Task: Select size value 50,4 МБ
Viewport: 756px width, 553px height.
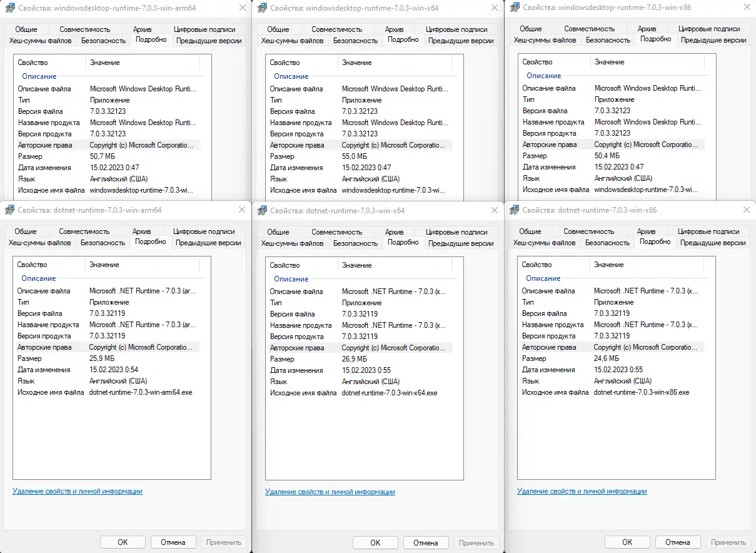Action: 607,156
